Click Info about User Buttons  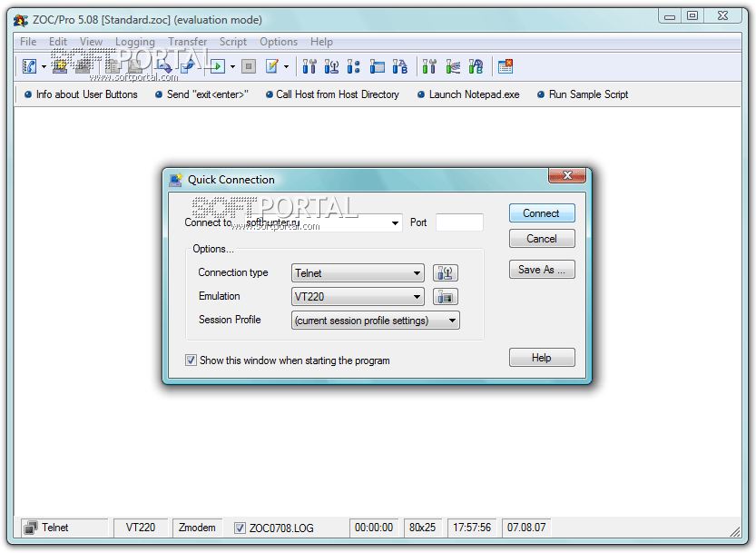(x=82, y=94)
